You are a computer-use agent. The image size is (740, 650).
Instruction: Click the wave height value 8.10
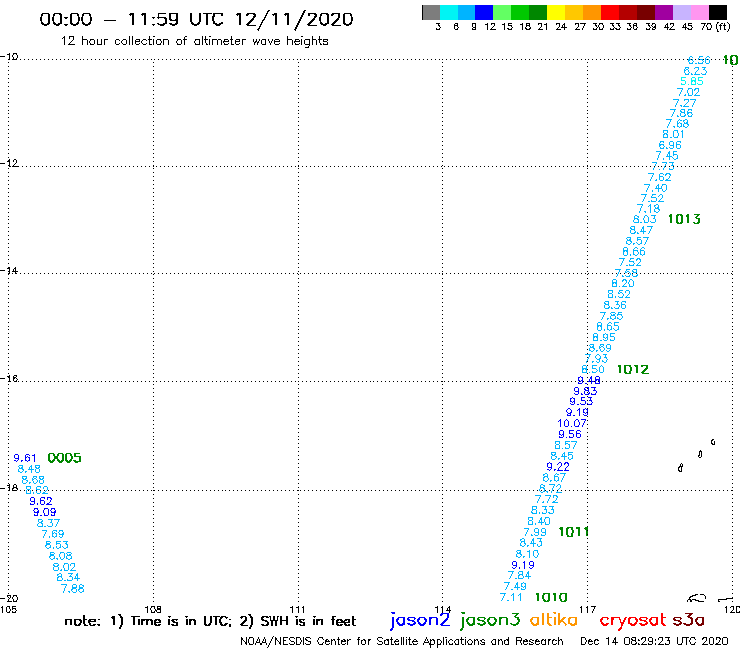(527, 554)
